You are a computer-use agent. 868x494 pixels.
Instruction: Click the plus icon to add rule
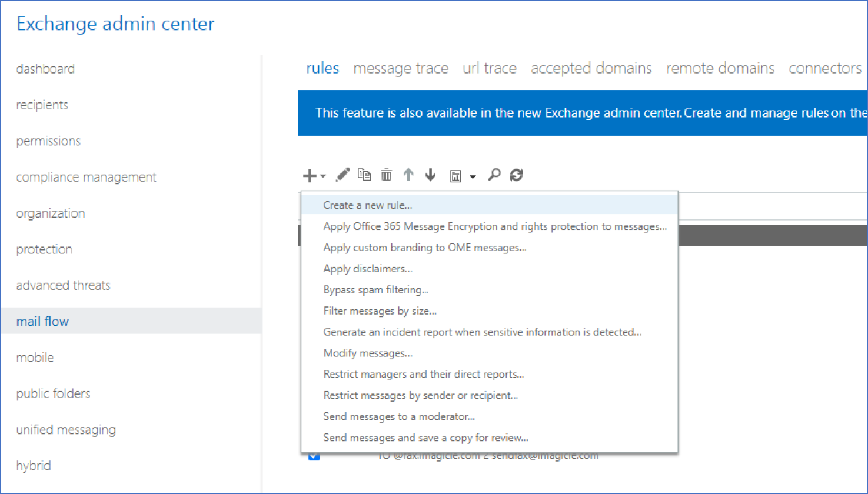(310, 175)
